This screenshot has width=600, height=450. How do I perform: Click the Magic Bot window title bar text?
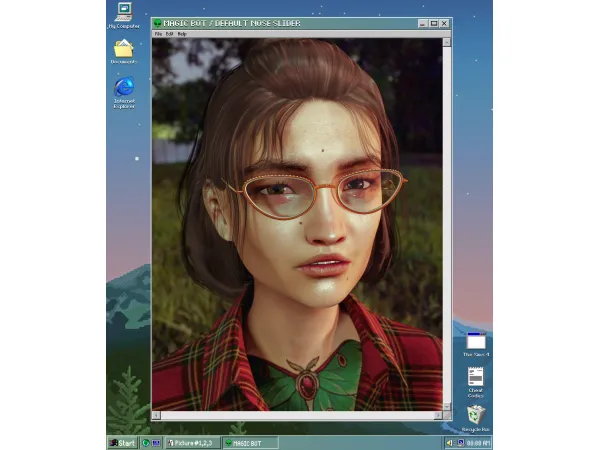tap(232, 23)
